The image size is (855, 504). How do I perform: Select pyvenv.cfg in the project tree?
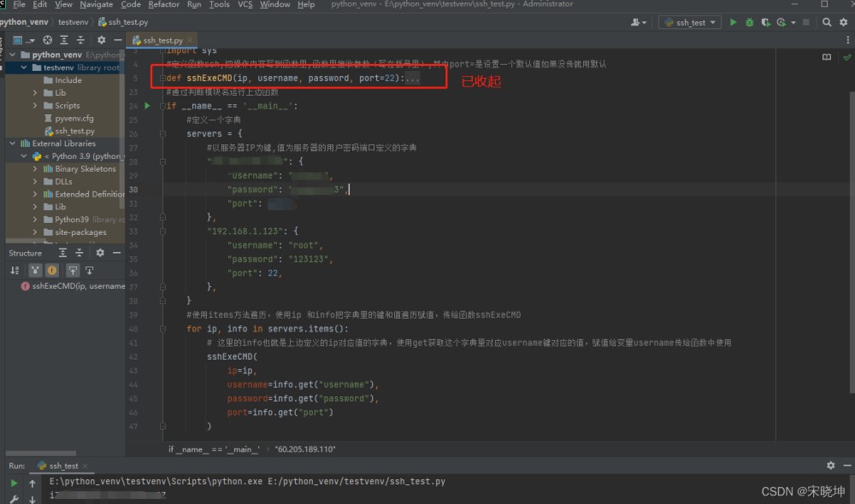click(x=68, y=118)
